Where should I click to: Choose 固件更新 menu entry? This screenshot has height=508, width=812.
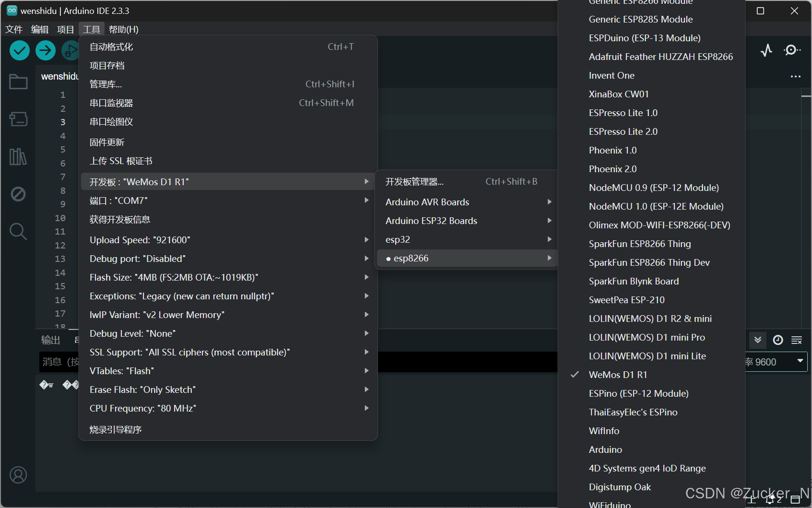(x=228, y=142)
